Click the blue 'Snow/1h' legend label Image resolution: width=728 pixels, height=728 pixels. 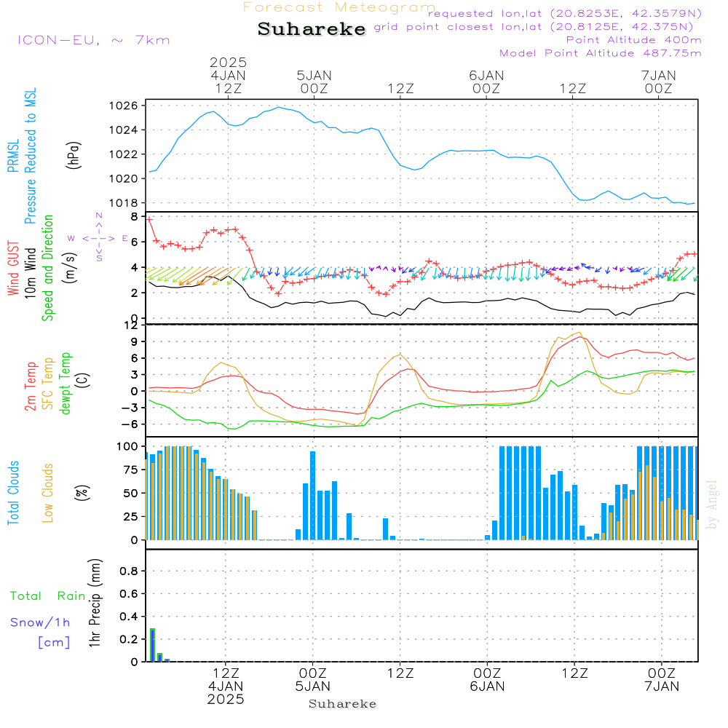pos(40,622)
